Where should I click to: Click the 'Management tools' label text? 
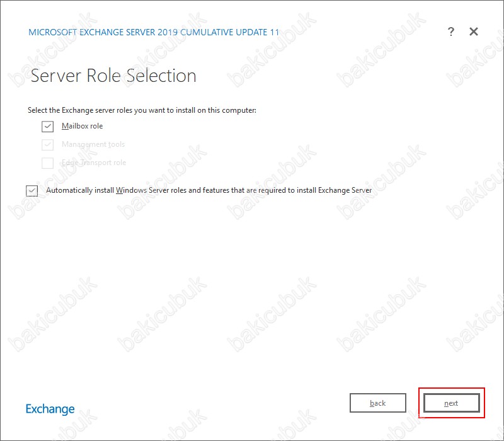[93, 145]
